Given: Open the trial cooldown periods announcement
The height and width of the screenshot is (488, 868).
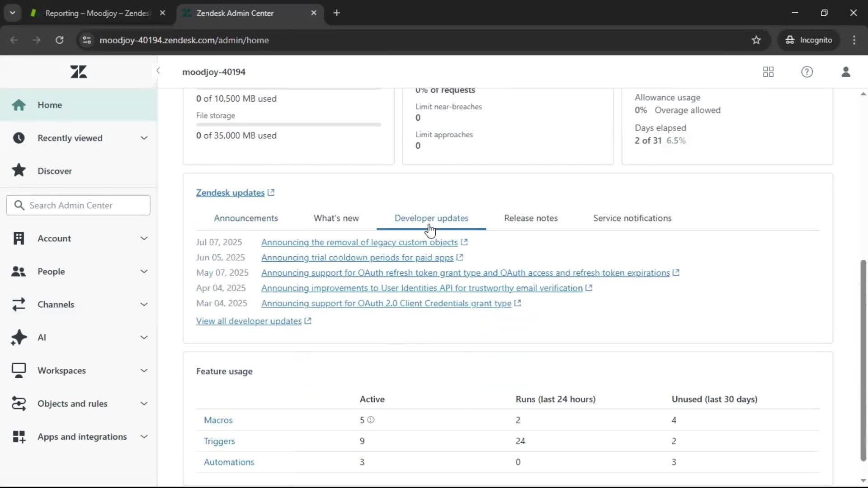Looking at the screenshot, I should pos(357,258).
